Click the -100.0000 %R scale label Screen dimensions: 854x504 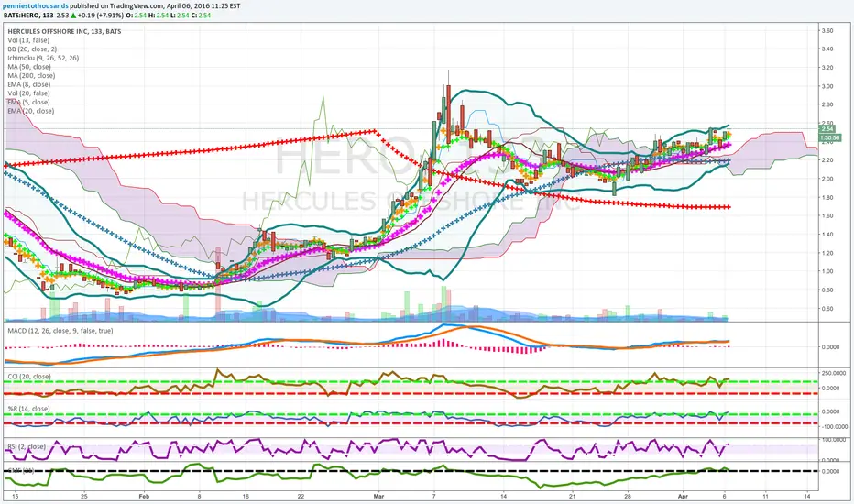tap(833, 427)
